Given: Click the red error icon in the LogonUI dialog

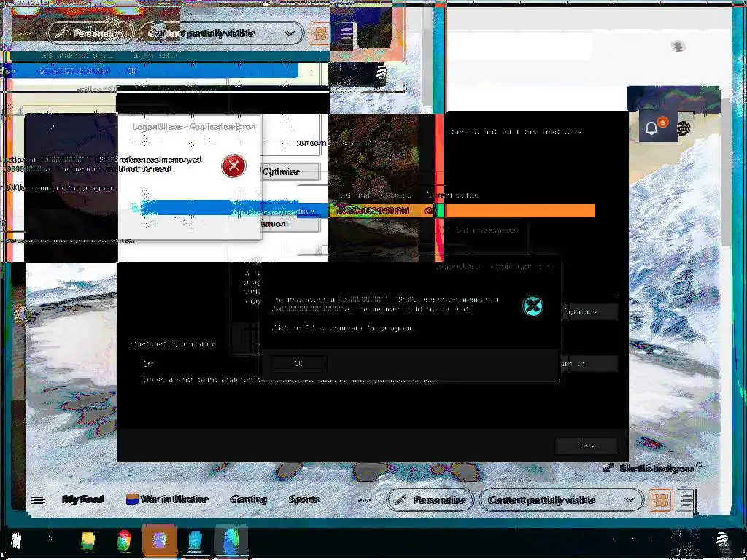Looking at the screenshot, I should [233, 166].
